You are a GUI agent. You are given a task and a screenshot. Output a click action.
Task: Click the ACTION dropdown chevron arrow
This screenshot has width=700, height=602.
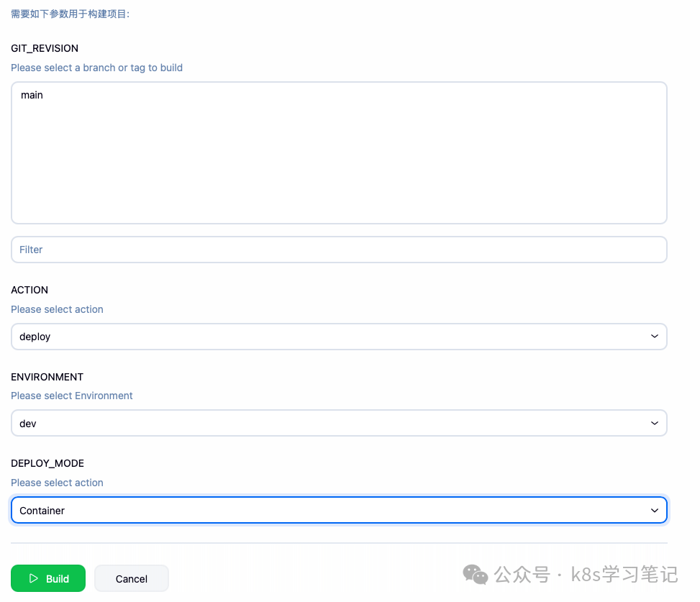point(655,336)
